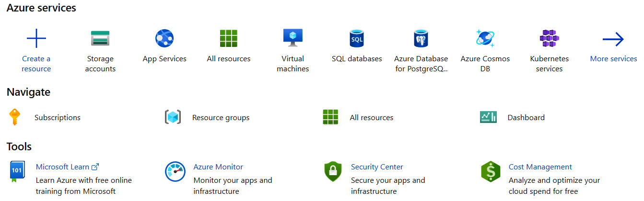Click 'Monitor your apps and infrastructure' description
Viewport: 644px width, 201px height.
pos(233,186)
